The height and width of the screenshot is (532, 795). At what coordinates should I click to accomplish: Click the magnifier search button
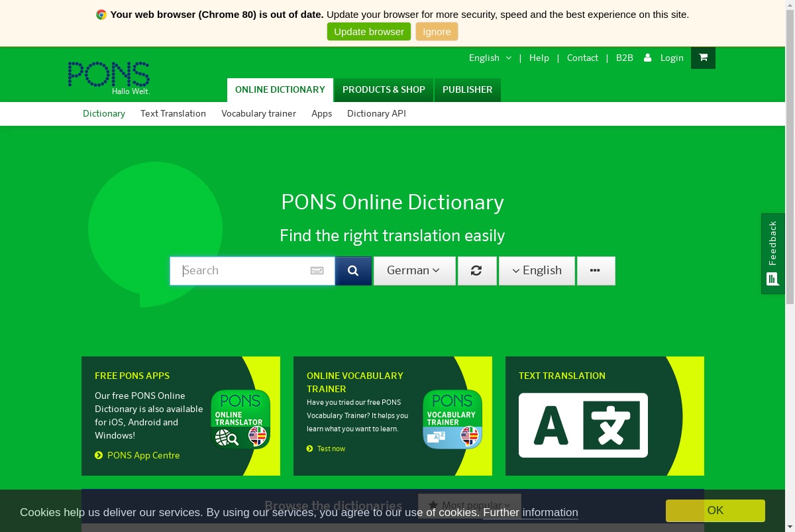[353, 271]
